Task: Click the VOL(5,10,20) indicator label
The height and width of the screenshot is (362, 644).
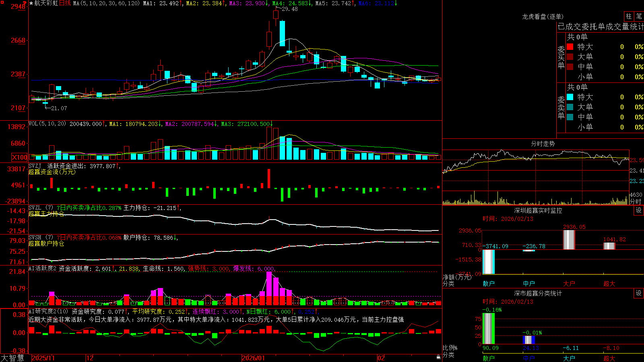Action: [47, 124]
